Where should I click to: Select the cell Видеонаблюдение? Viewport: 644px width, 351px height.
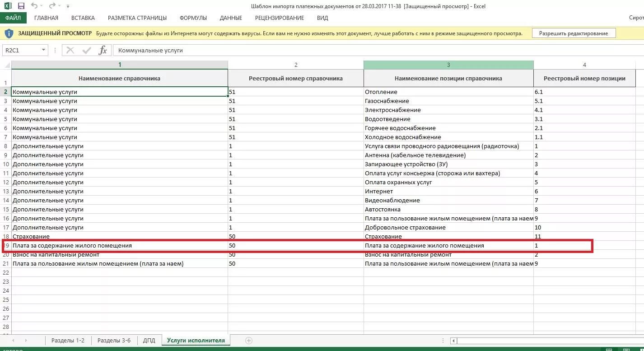pos(448,200)
